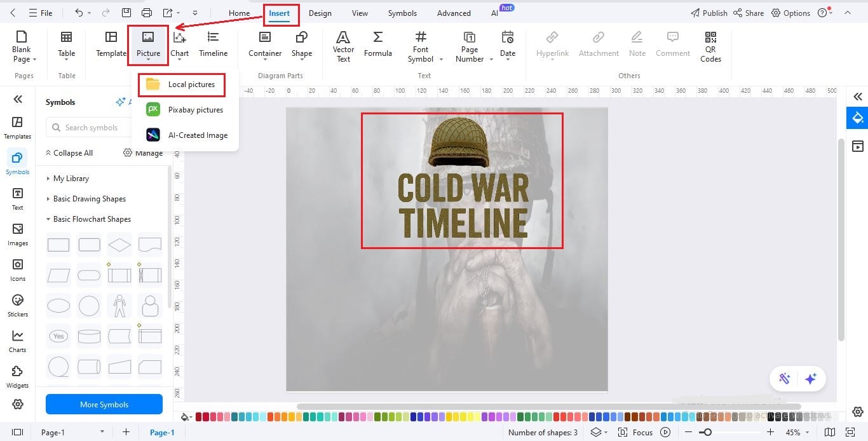The image size is (868, 441).
Task: Select the Widgets panel icon
Action: pyautogui.click(x=17, y=376)
